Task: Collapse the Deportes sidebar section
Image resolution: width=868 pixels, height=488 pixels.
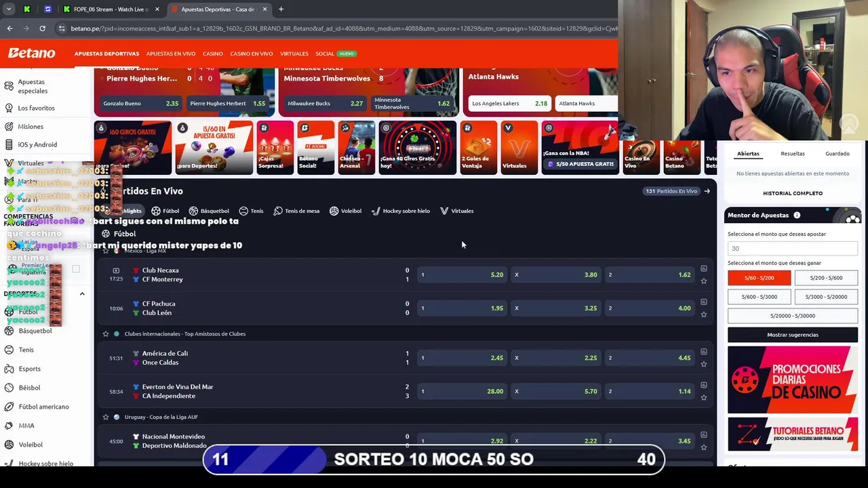Action: (x=82, y=294)
